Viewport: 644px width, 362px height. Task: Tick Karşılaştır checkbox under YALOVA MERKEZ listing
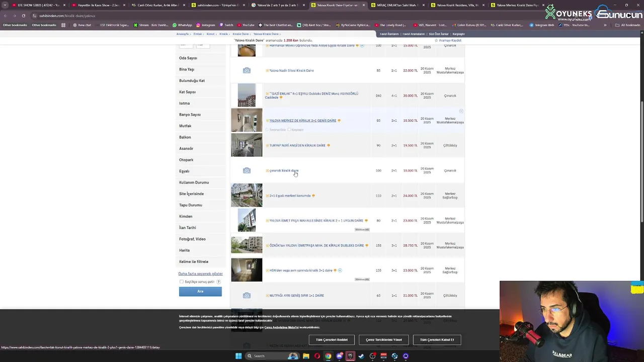289,130
